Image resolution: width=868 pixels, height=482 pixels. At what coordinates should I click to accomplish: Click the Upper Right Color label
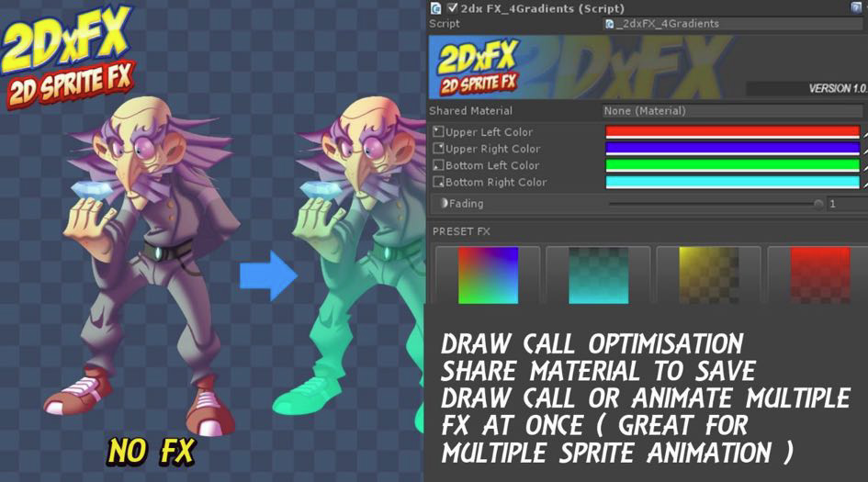click(x=492, y=149)
